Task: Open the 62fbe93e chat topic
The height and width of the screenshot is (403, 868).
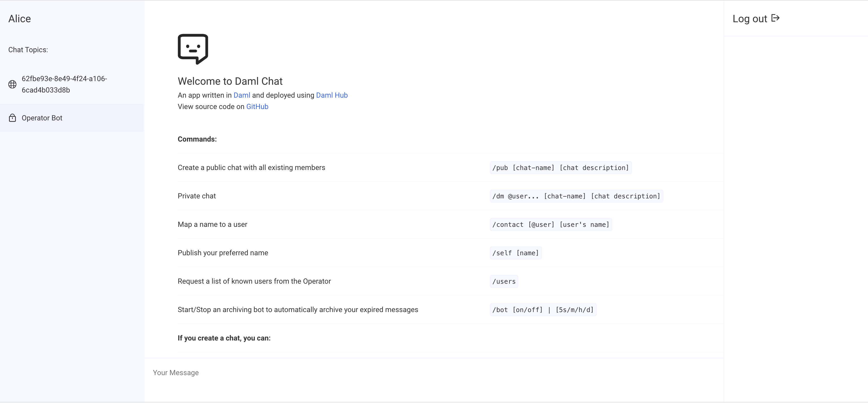Action: (64, 84)
